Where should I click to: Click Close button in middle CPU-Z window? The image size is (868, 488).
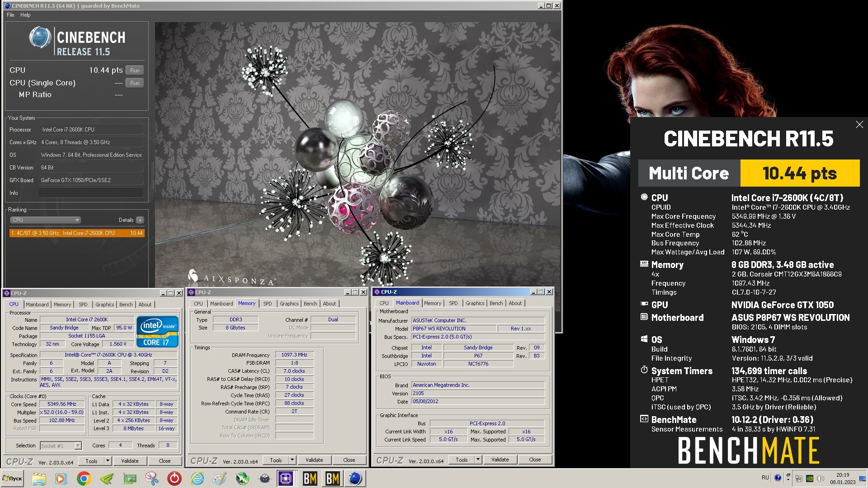pyautogui.click(x=349, y=460)
